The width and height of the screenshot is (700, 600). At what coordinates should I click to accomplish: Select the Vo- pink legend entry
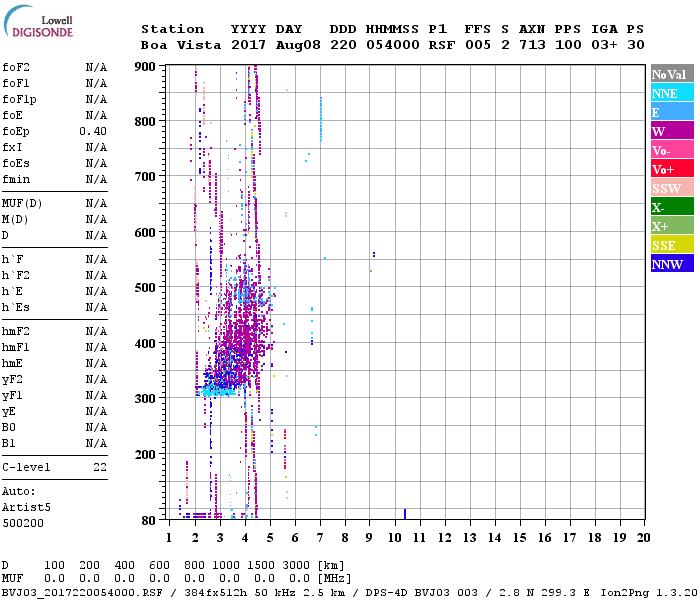tap(672, 150)
